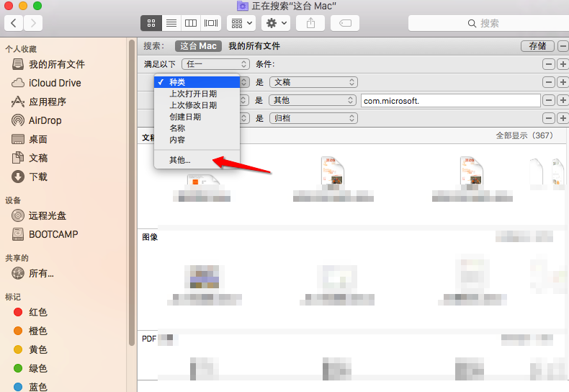Choose 种类 in the attribute menu

pyautogui.click(x=197, y=82)
